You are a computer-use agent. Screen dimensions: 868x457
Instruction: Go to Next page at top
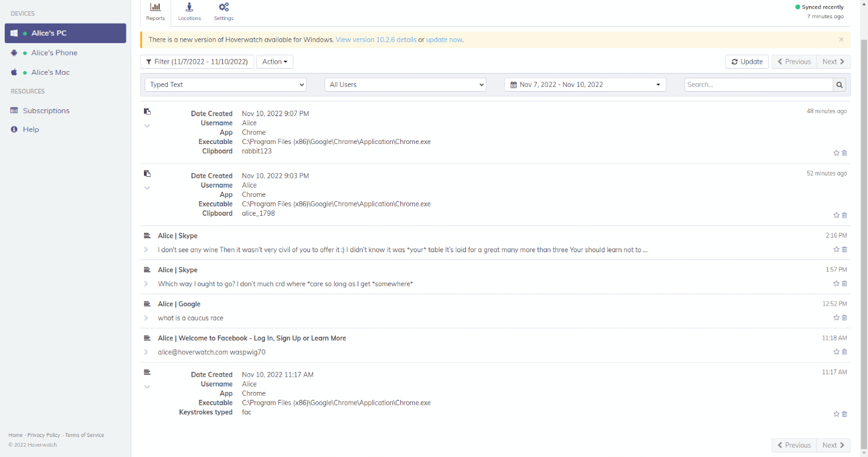click(833, 61)
